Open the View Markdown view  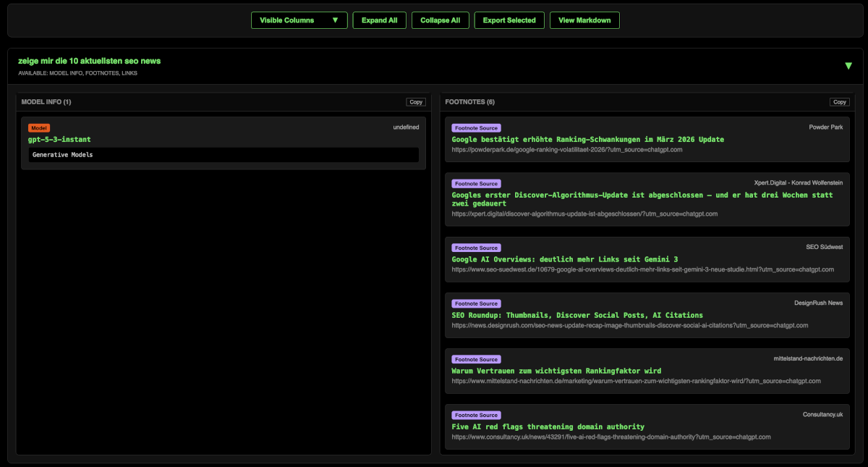(584, 20)
